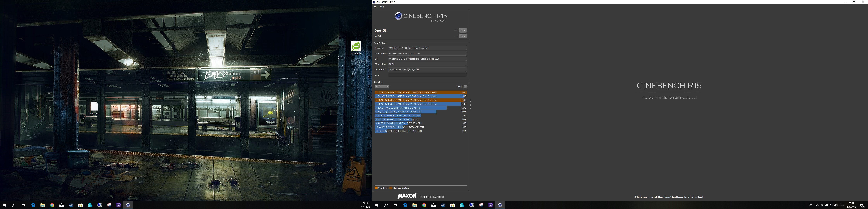This screenshot has height=209, width=868.
Task: Click the empty Info input field
Action: pyautogui.click(x=427, y=75)
